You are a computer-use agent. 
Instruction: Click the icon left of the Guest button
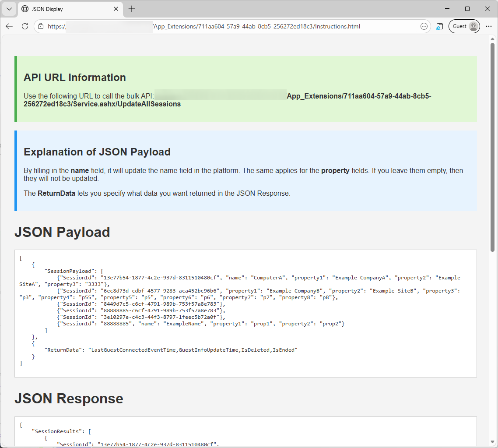click(439, 26)
